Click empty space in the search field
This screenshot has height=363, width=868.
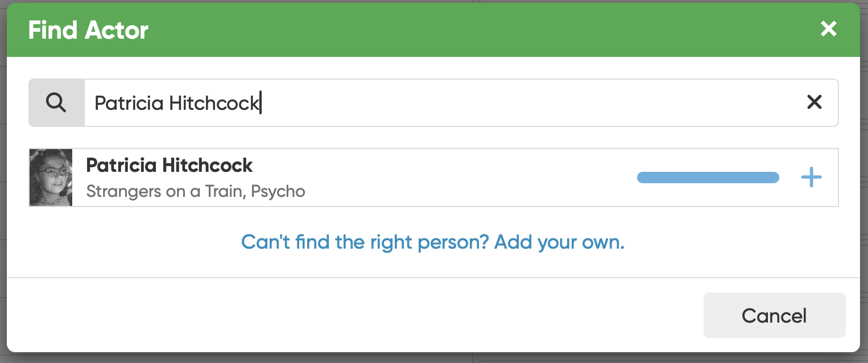click(x=529, y=102)
